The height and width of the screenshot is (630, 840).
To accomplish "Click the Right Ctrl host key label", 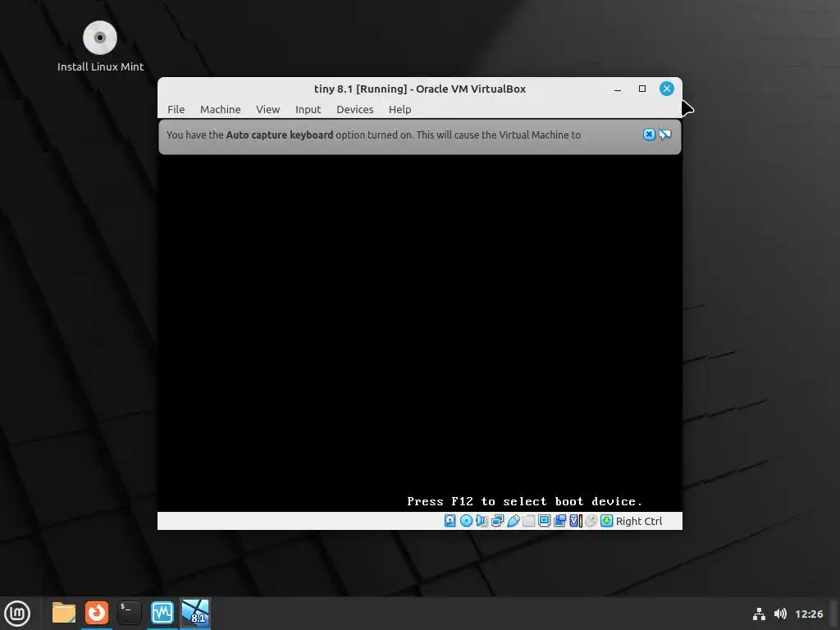I will [x=638, y=521].
